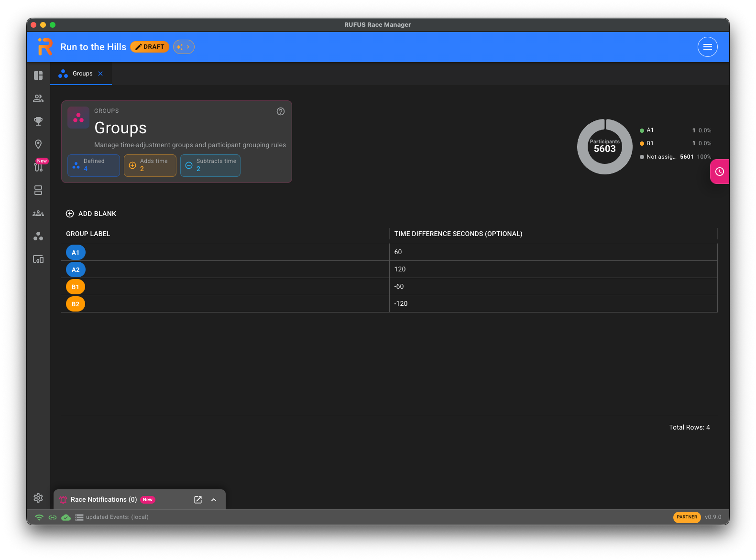756x560 pixels.
Task: Click ADD BLANK button
Action: point(91,214)
